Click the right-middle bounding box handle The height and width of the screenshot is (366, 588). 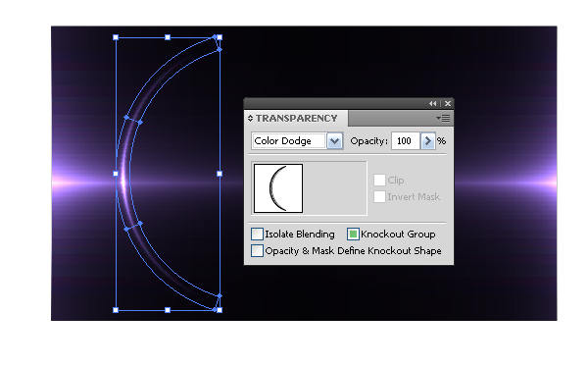pyautogui.click(x=220, y=174)
